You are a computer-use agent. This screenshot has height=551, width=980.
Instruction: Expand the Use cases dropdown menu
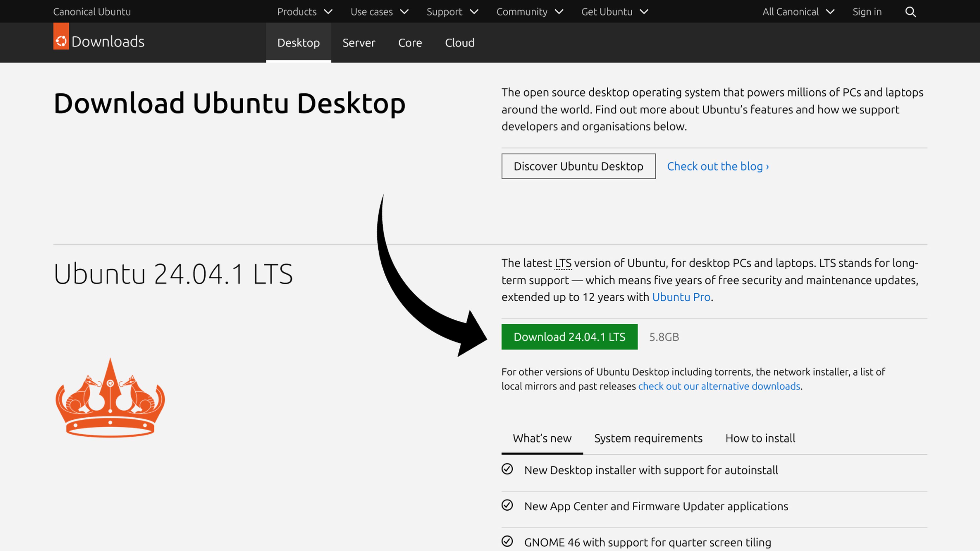point(380,12)
